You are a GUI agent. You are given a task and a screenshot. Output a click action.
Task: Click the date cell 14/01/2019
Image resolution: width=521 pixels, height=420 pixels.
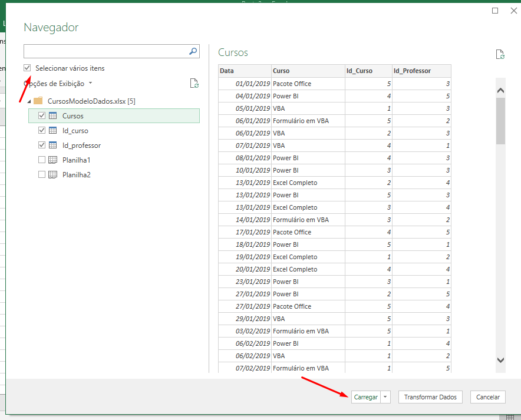point(245,220)
